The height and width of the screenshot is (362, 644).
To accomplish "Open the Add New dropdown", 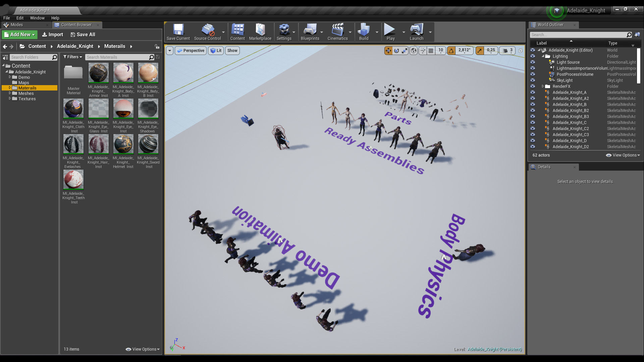I will (20, 35).
